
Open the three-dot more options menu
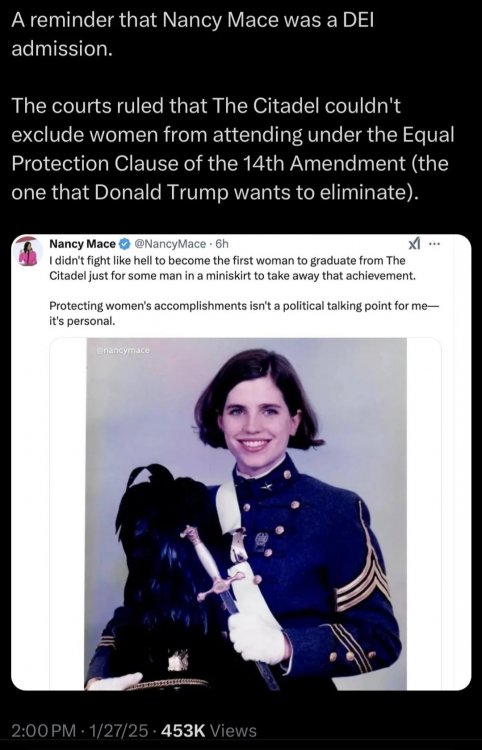[x=434, y=244]
